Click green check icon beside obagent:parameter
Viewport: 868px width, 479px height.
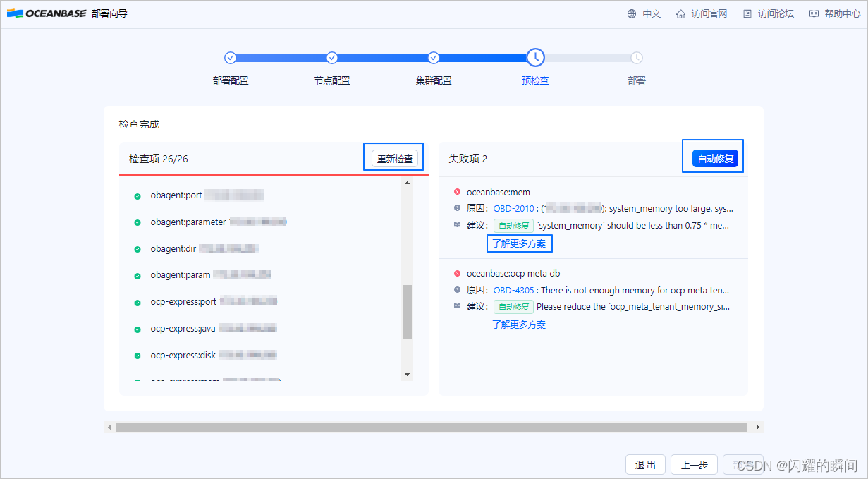(137, 222)
